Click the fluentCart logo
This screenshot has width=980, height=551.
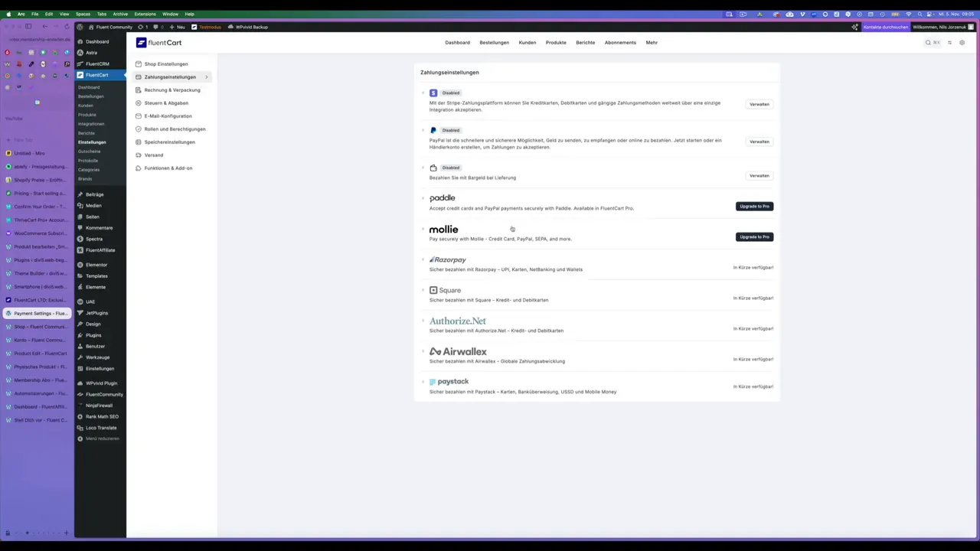tap(158, 42)
